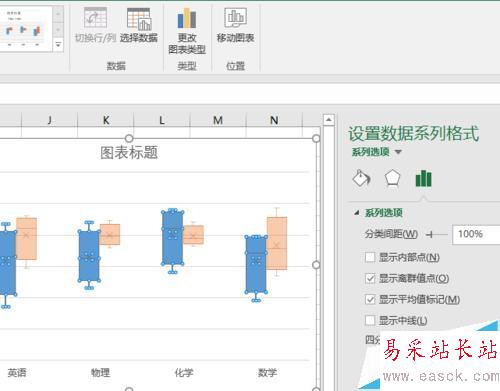Uncheck Show mean markers (显示平均值标记)
Image resolution: width=500 pixels, height=391 pixels.
370,299
